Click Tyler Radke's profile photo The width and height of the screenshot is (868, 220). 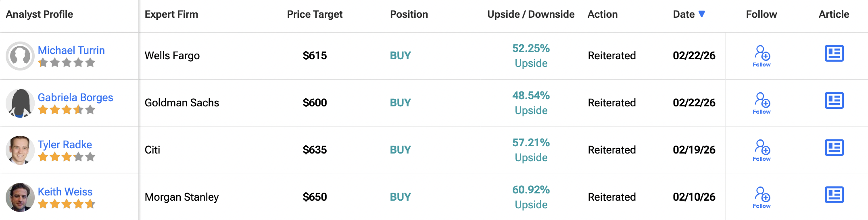tap(20, 150)
